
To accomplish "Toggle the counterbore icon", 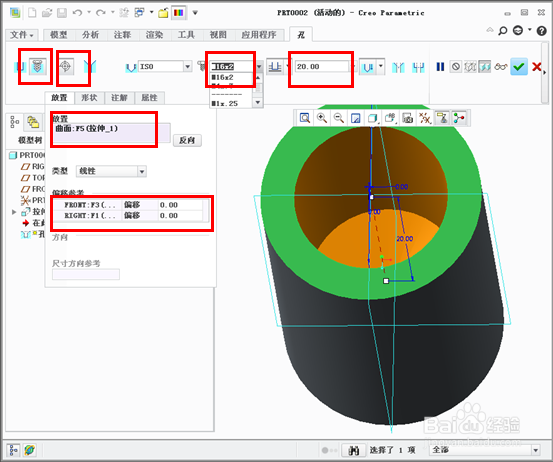I will 419,67.
